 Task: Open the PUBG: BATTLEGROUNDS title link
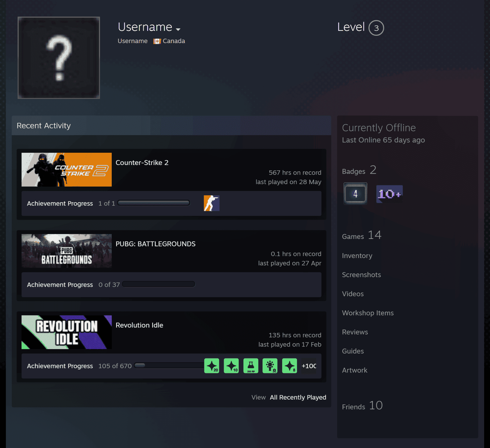(155, 244)
